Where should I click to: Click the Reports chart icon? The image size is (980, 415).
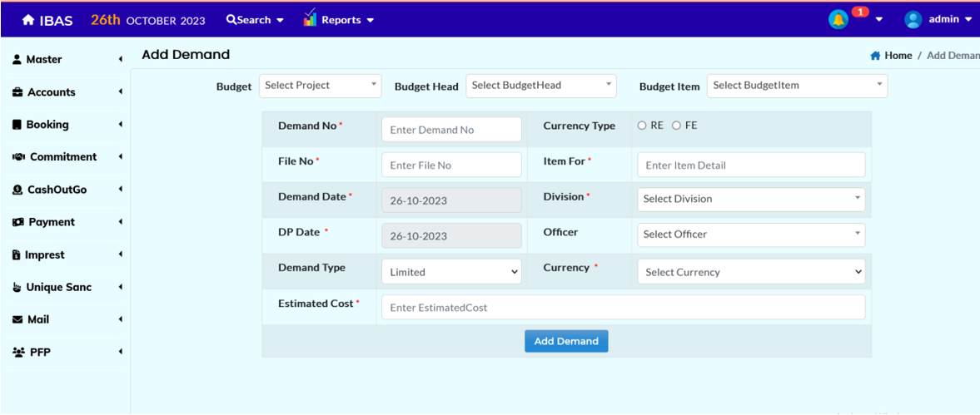click(310, 18)
